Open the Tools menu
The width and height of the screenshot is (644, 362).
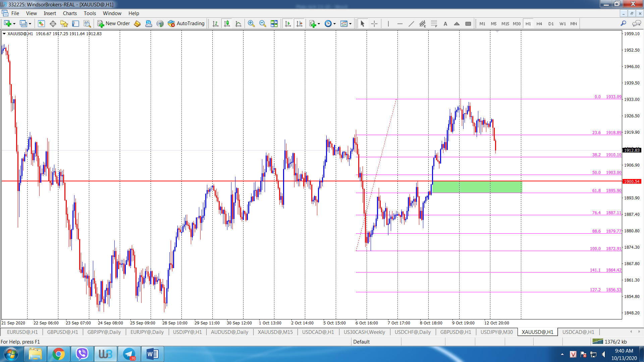coord(90,13)
